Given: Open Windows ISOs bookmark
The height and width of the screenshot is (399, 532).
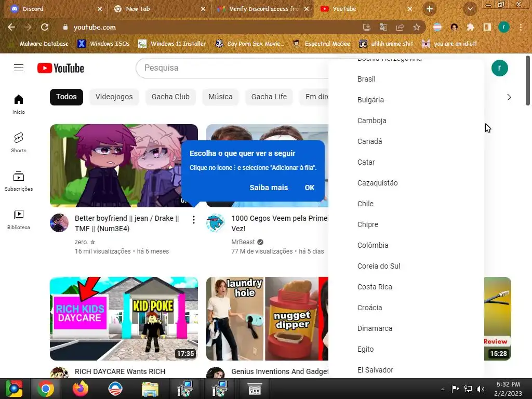Looking at the screenshot, I should click(103, 44).
